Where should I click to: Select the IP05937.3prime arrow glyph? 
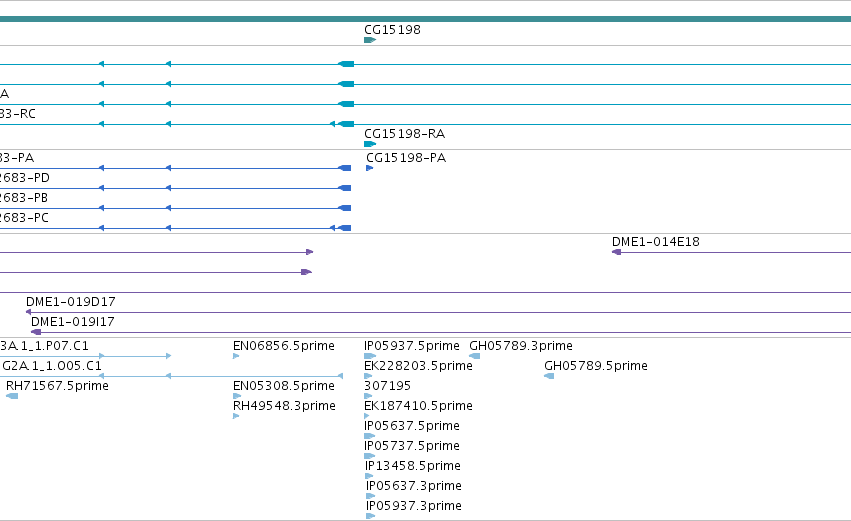coord(371,516)
